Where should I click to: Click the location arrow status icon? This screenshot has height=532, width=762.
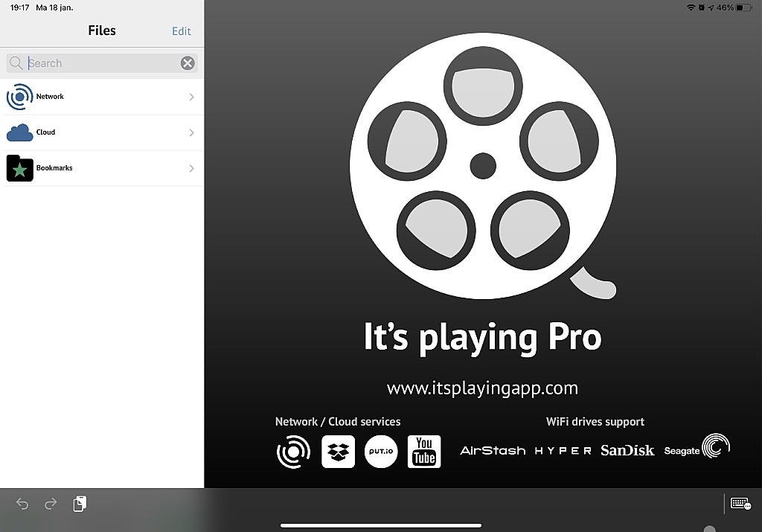(711, 7)
